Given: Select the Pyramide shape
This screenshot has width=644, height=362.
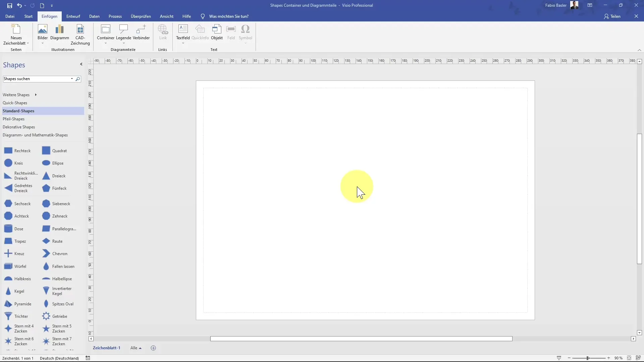Looking at the screenshot, I should [x=18, y=304].
